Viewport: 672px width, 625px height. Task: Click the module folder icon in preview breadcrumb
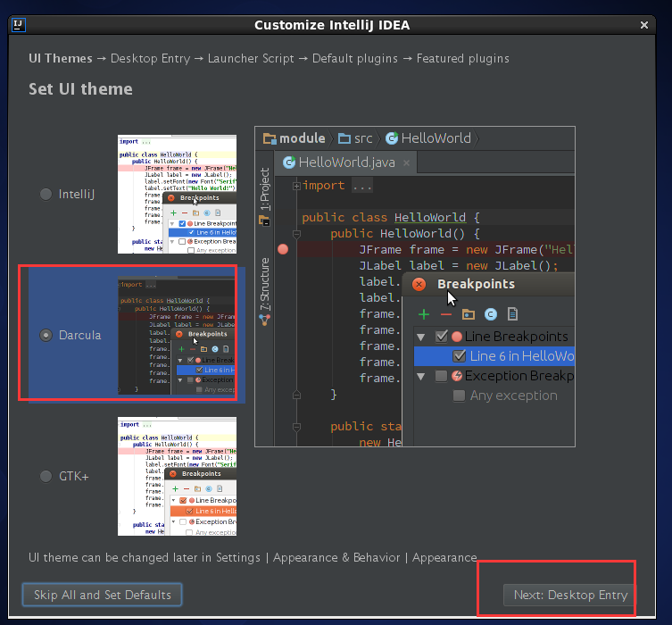pos(270,138)
